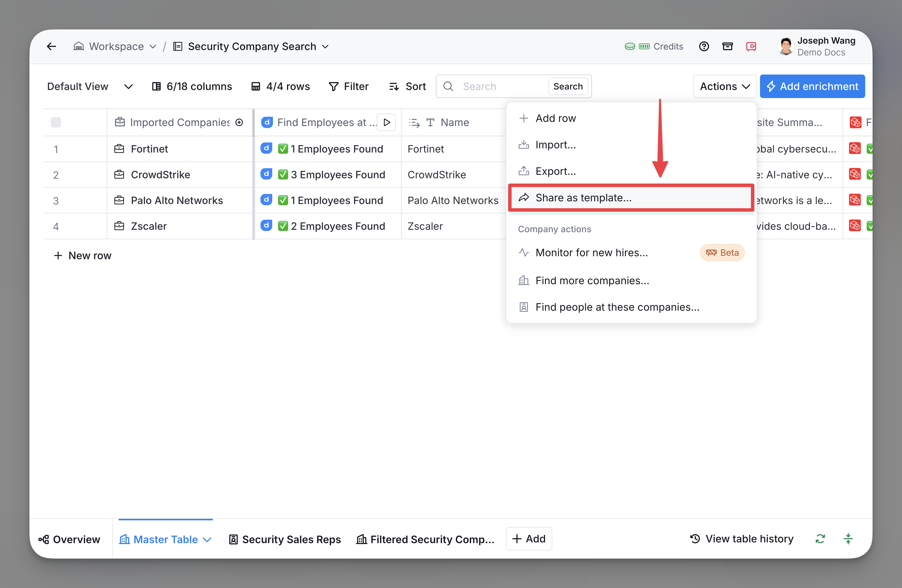Select the CrowdStrike imported company cell
This screenshot has width=902, height=588.
180,175
